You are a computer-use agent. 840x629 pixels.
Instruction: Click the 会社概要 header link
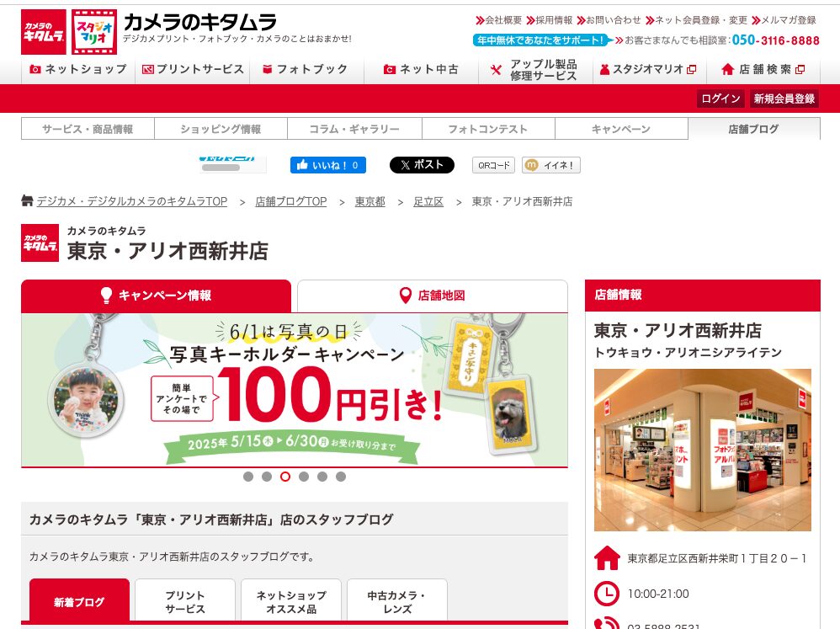499,20
